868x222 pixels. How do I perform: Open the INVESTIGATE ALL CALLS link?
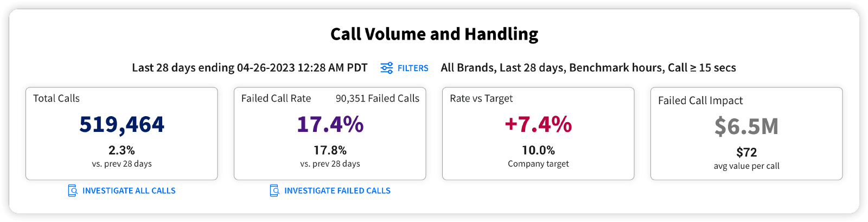pyautogui.click(x=129, y=191)
